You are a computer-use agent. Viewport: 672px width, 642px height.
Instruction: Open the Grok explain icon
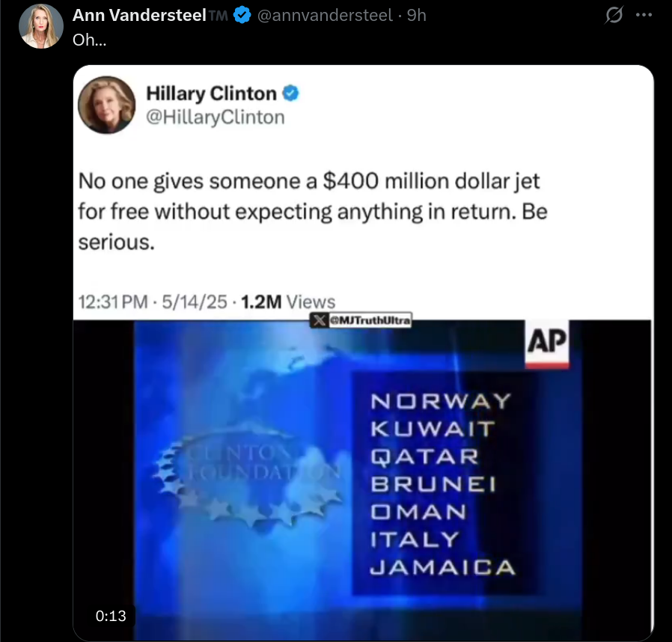point(614,16)
